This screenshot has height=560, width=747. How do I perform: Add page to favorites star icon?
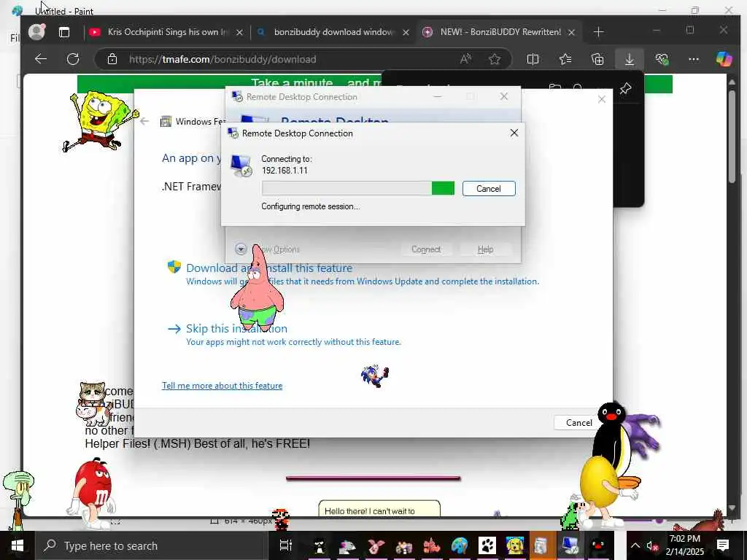click(x=495, y=59)
